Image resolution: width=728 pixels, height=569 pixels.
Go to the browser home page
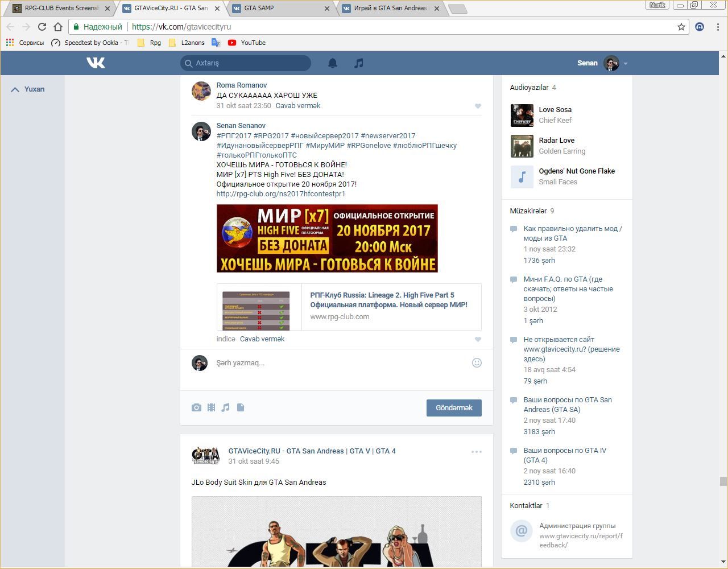(57, 27)
